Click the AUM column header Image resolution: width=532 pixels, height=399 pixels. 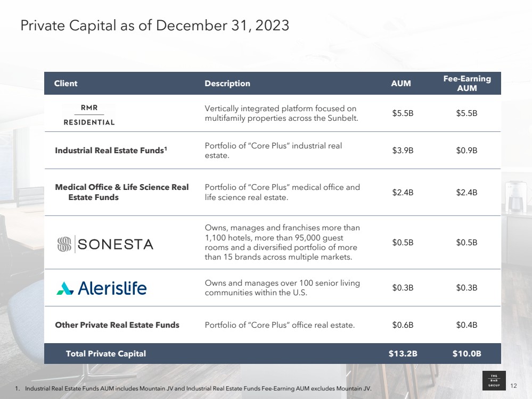click(402, 84)
